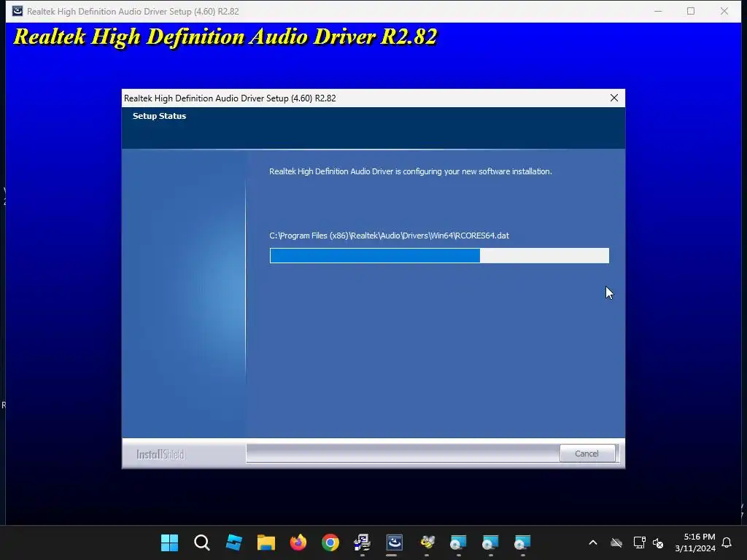This screenshot has height=560, width=747.
Task: Open network status tray icon
Action: coord(639,542)
